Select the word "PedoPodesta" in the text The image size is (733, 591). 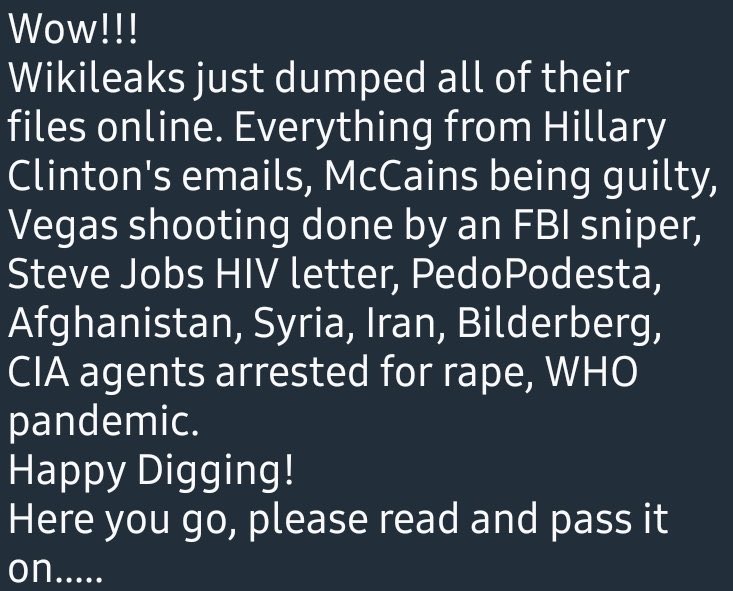coord(532,274)
